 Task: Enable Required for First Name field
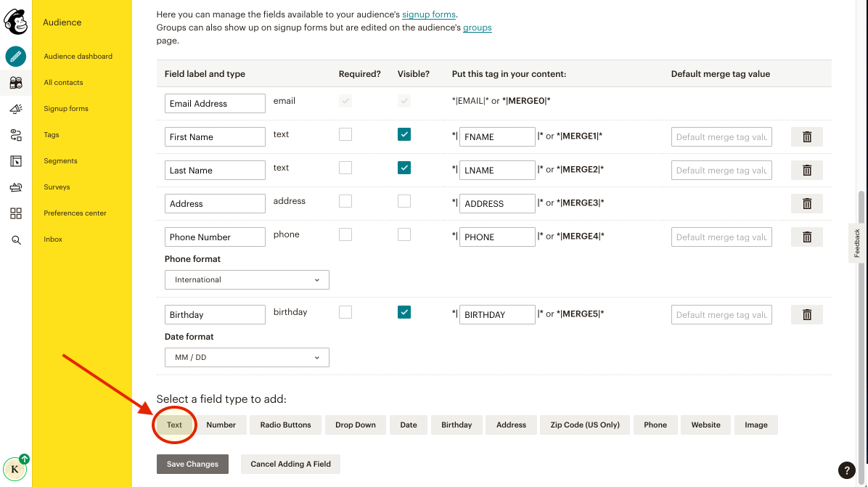[x=345, y=134]
